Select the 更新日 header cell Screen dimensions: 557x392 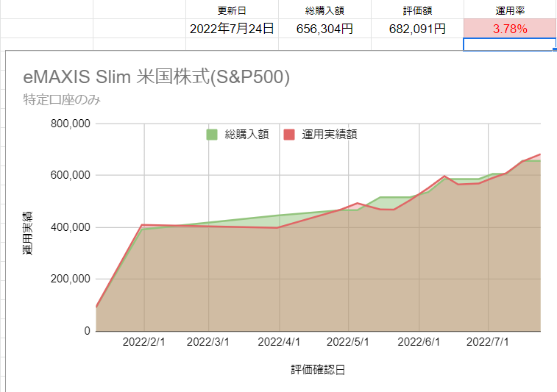[232, 10]
